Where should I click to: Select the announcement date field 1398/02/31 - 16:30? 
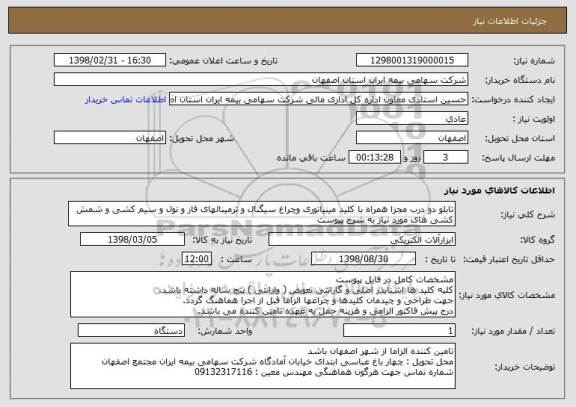click(x=110, y=60)
